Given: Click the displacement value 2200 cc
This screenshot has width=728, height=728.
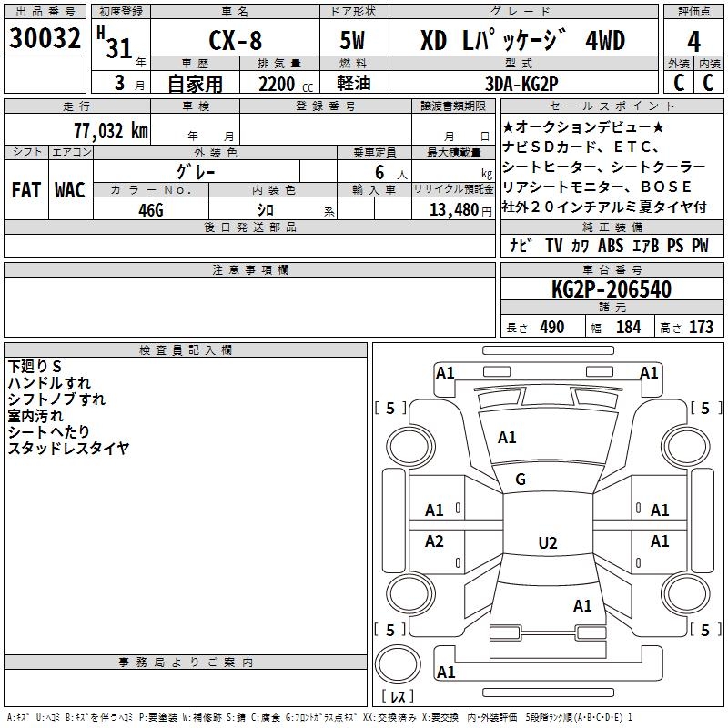Looking at the screenshot, I should [286, 85].
